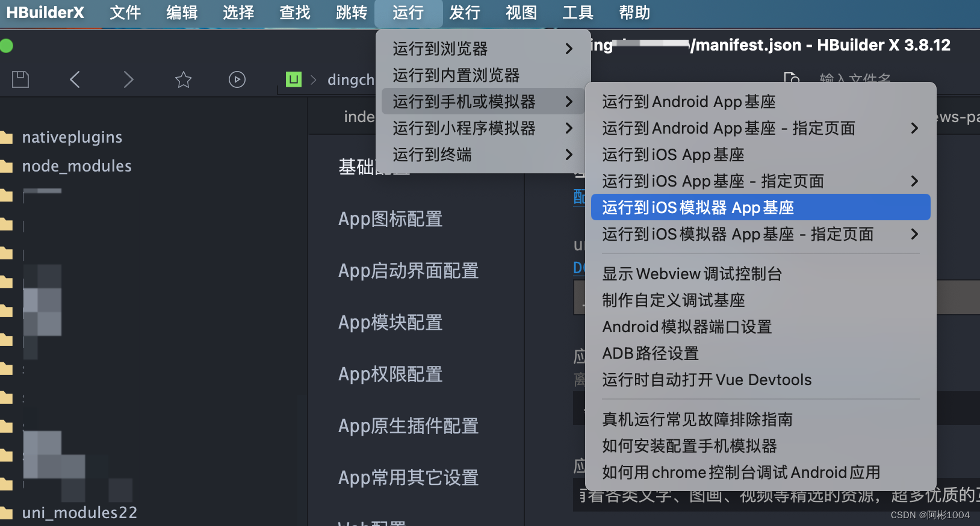This screenshot has width=980, height=526.
Task: Click the nativeplugins folder icon
Action: [6, 138]
